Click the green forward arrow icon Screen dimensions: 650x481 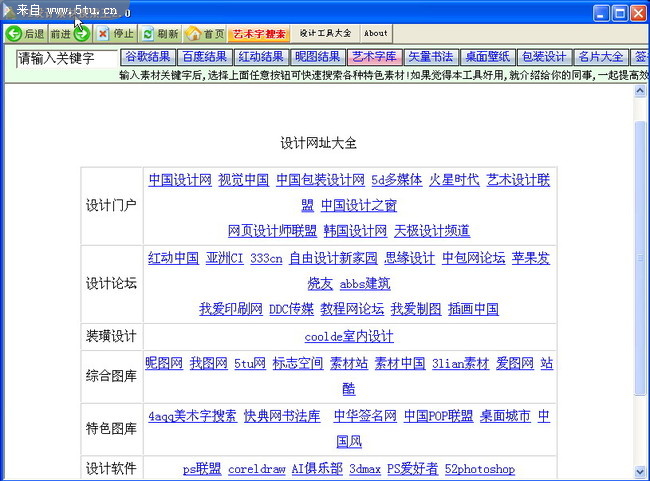(x=82, y=34)
